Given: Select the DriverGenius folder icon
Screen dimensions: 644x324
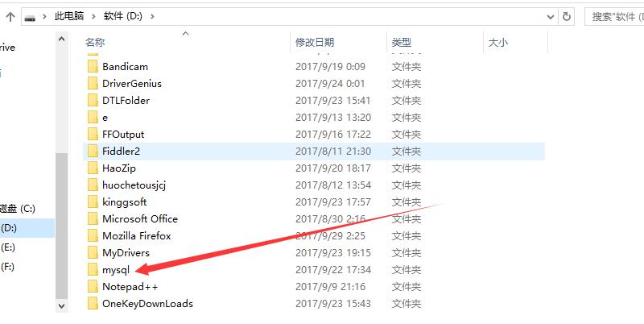Looking at the screenshot, I should click(x=93, y=84).
